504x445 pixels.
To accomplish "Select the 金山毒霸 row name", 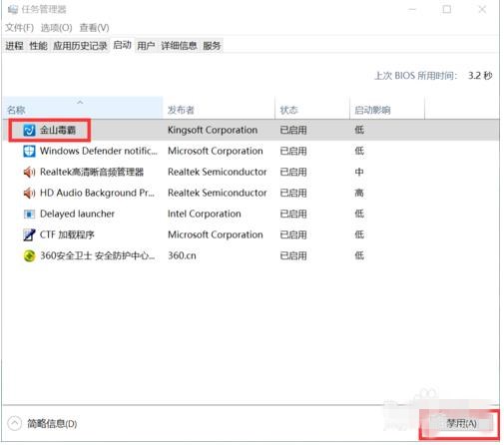I will click(x=58, y=130).
